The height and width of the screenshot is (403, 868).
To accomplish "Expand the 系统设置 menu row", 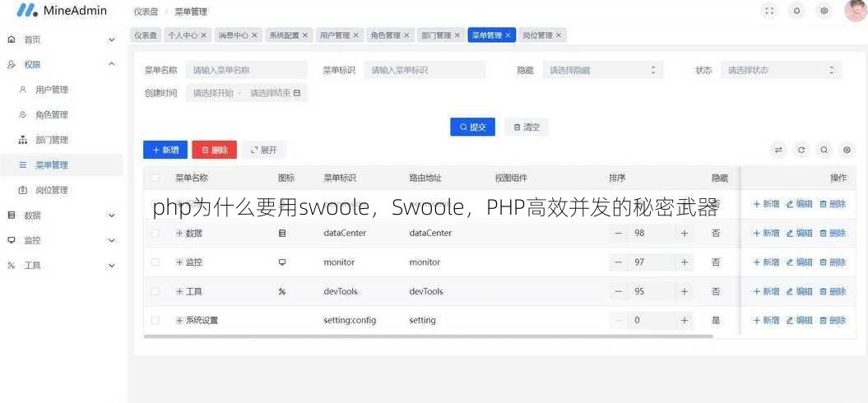I will [179, 320].
